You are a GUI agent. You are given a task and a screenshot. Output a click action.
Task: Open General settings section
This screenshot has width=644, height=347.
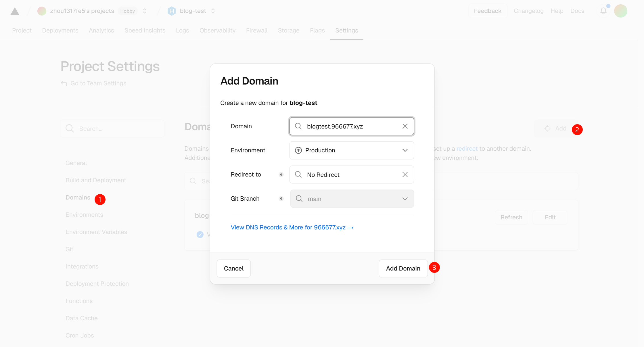coord(76,163)
